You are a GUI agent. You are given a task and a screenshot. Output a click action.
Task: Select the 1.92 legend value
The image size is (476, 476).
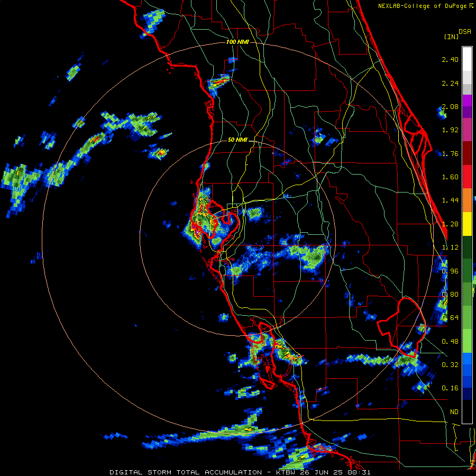click(450, 130)
